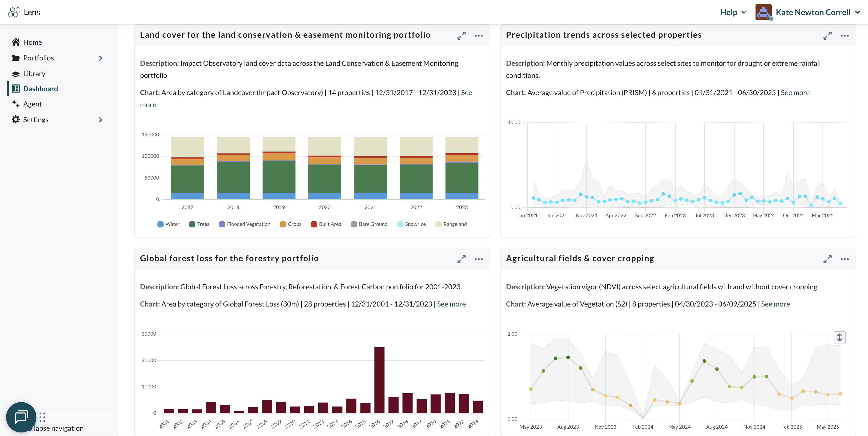
Task: Click the drag handle dots beside chat
Action: pyautogui.click(x=42, y=417)
